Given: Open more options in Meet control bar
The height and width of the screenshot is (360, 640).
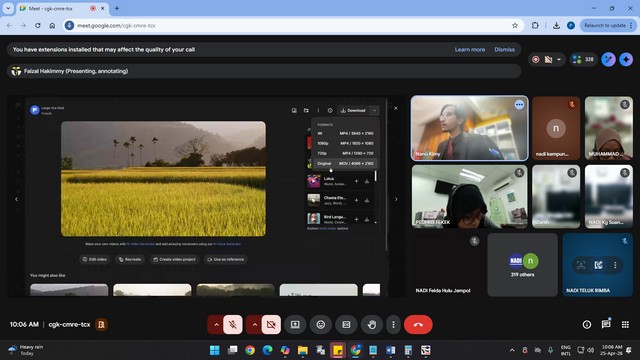Looking at the screenshot, I should point(393,325).
